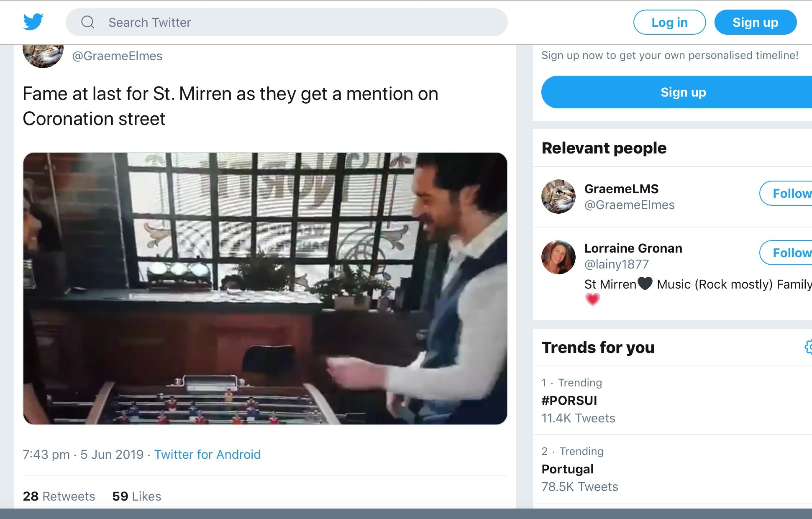Screen dimensions: 812x519
Task: Open the @lainy1877 handle link
Action: [616, 264]
